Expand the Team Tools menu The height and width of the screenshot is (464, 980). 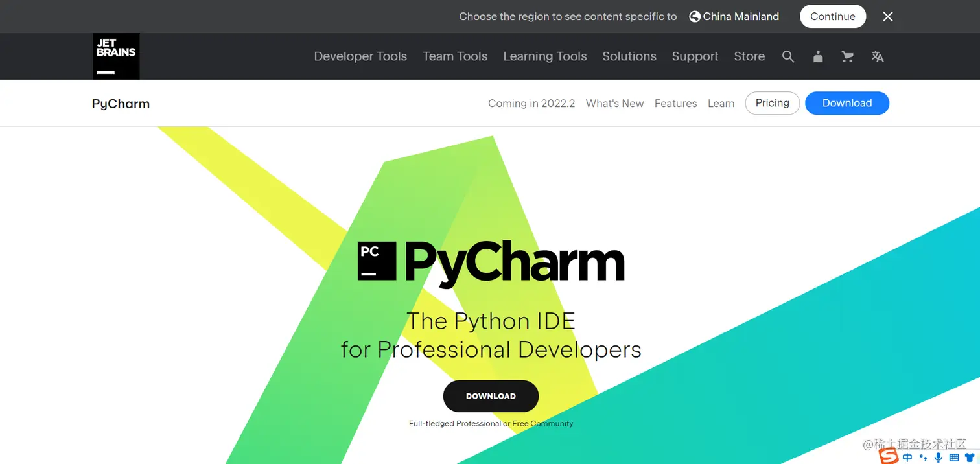pyautogui.click(x=455, y=56)
